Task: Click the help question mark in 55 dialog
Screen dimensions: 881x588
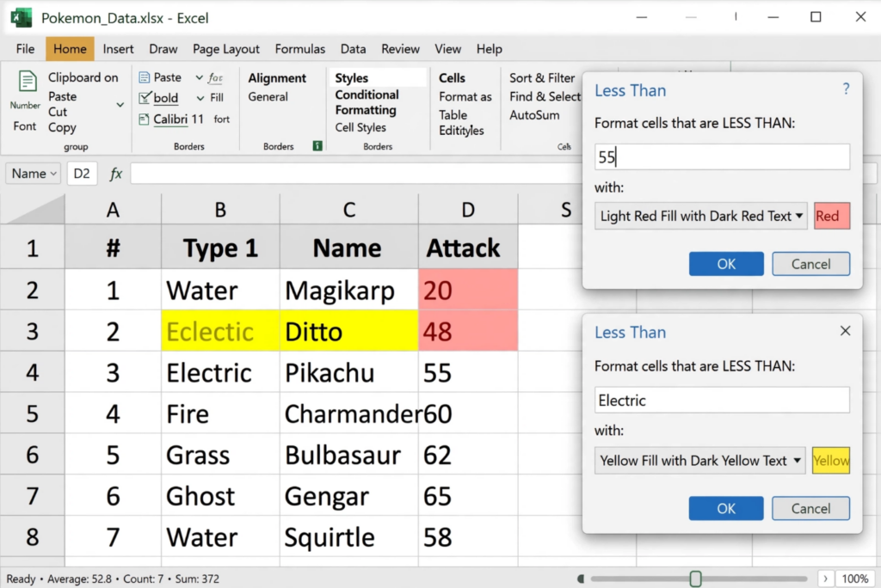Action: (x=846, y=89)
